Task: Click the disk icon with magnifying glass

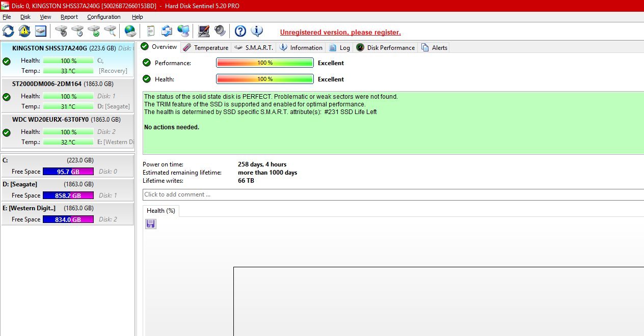Action: (110, 31)
